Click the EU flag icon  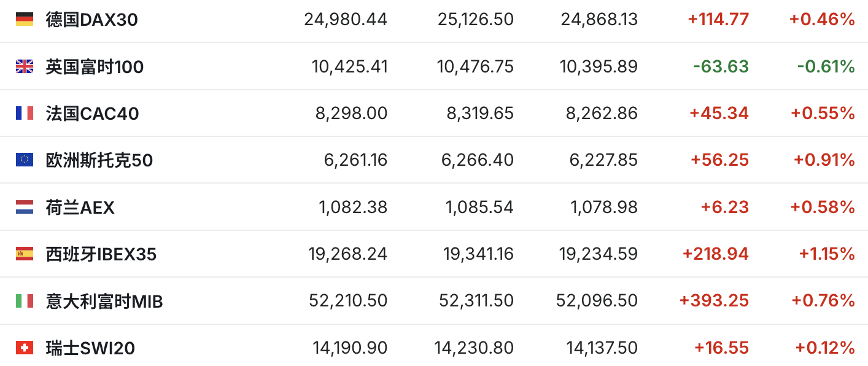coord(25,160)
